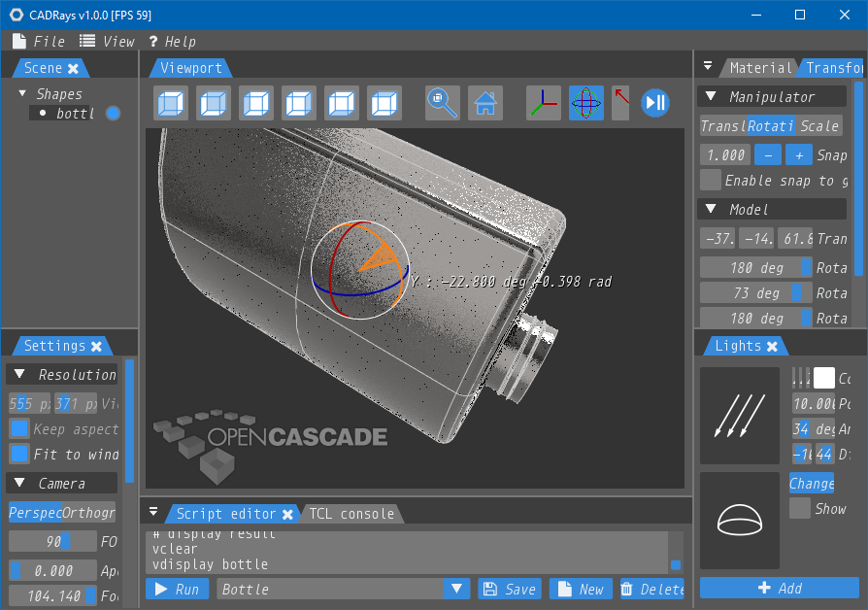
Task: Click the rotation manipulator sphere icon
Action: (586, 103)
